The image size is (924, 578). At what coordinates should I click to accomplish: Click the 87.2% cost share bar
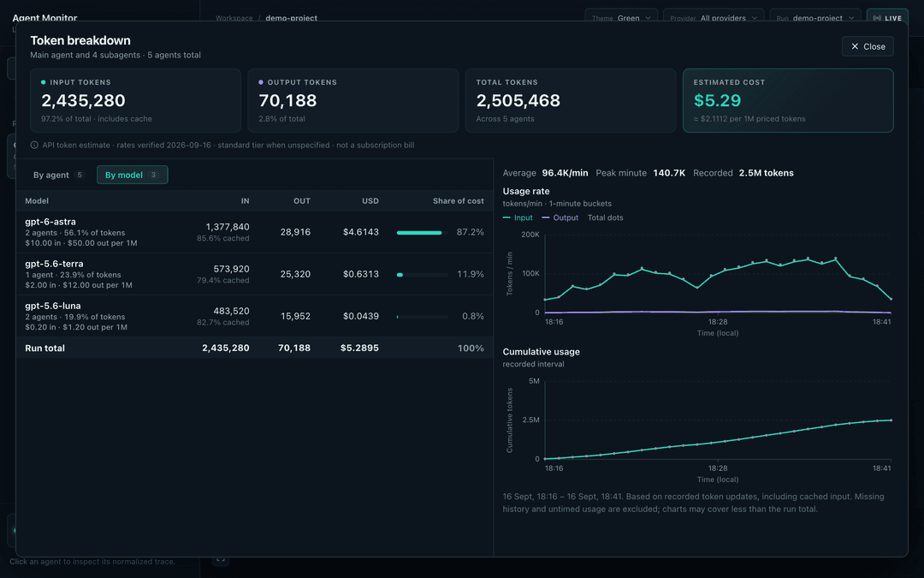click(x=423, y=232)
